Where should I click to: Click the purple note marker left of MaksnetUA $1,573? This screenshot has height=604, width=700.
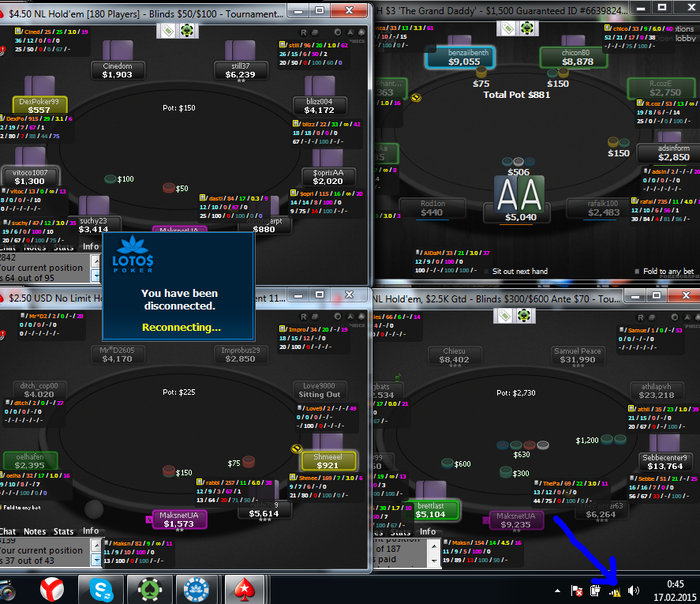pyautogui.click(x=149, y=520)
